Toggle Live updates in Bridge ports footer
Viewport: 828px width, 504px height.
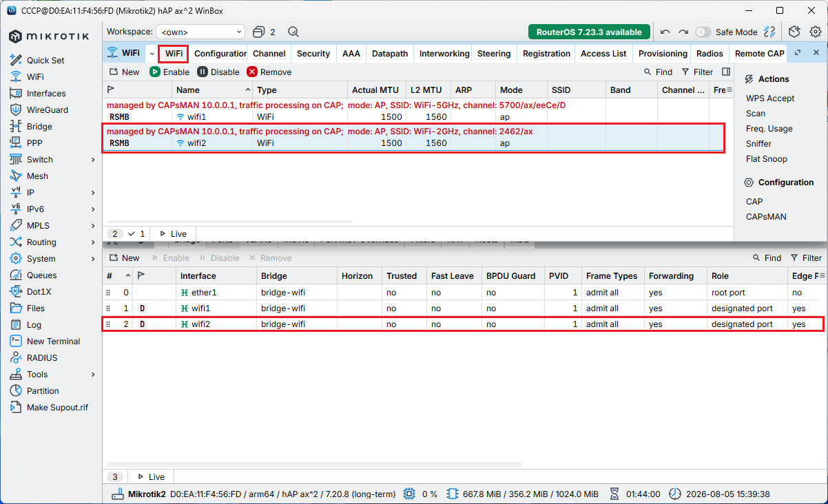tap(151, 476)
